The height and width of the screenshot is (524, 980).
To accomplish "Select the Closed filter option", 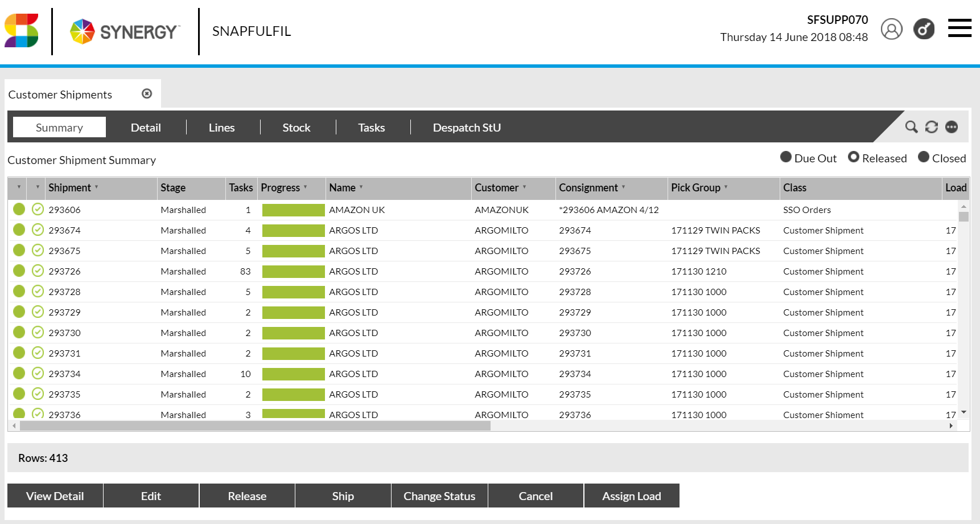I will point(923,157).
